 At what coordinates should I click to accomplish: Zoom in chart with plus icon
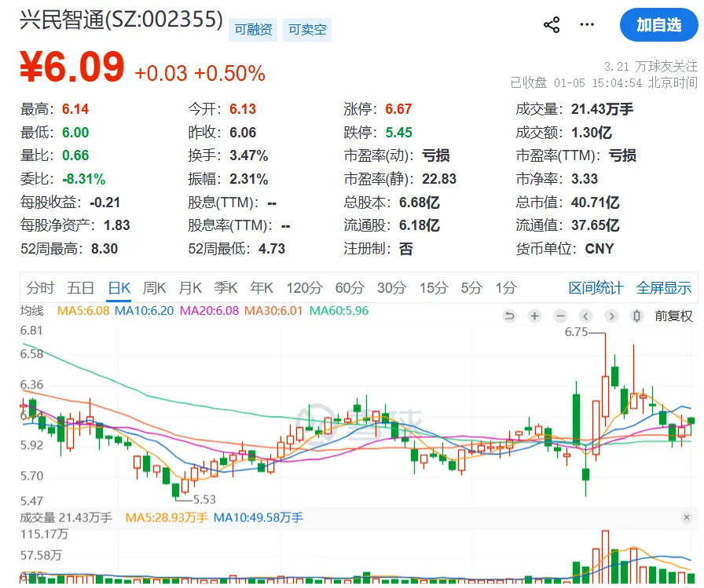[535, 316]
